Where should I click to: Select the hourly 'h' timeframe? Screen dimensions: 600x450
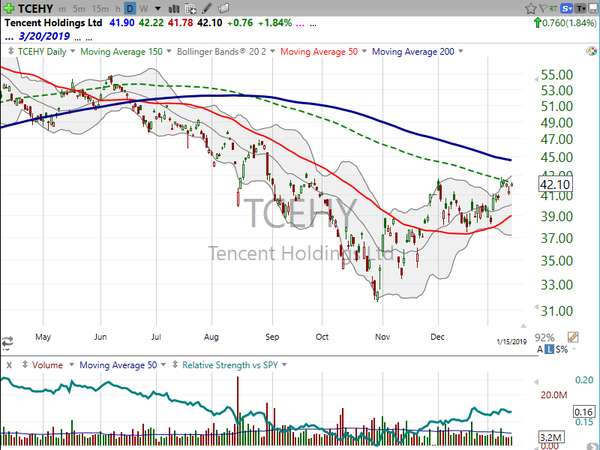[118, 9]
